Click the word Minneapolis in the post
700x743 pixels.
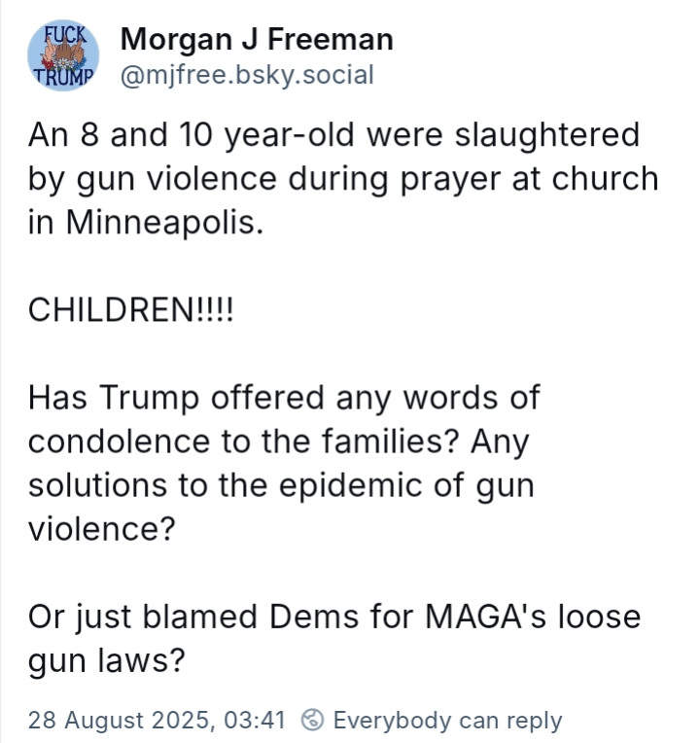(164, 223)
